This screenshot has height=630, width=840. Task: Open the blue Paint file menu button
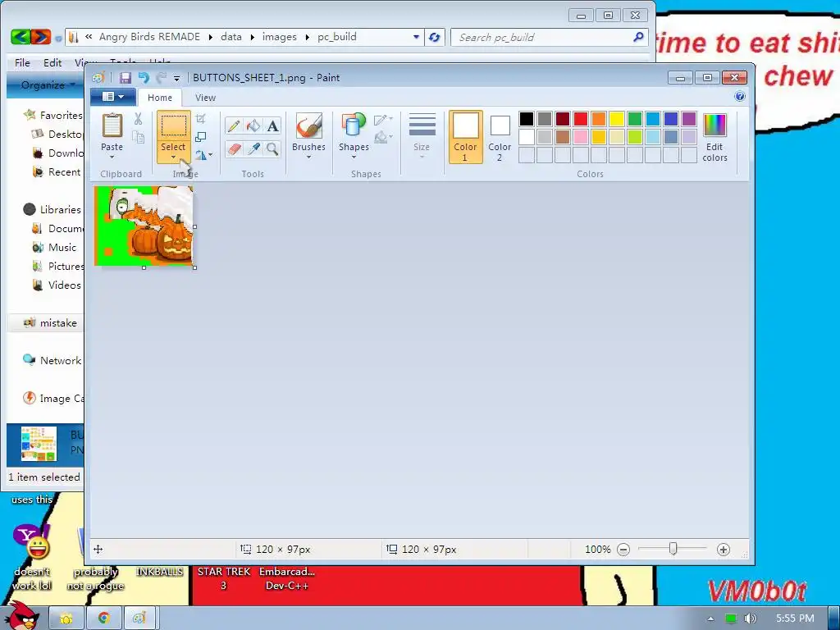point(112,97)
